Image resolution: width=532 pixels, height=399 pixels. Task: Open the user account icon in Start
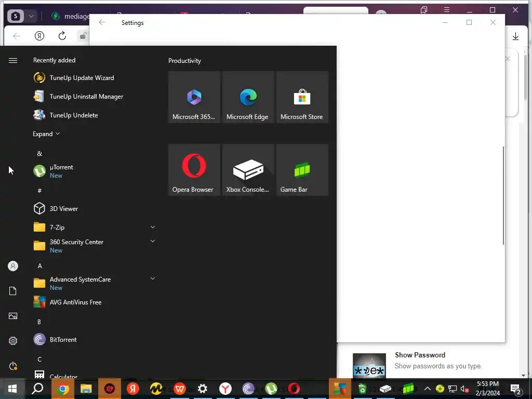13,266
